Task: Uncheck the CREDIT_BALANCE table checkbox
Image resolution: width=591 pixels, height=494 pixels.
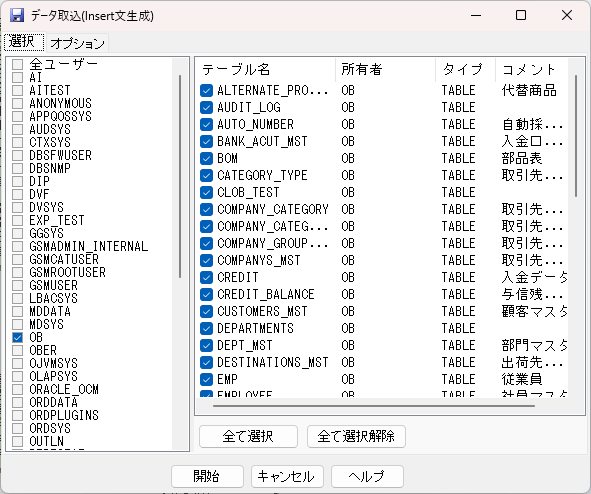Action: [206, 294]
